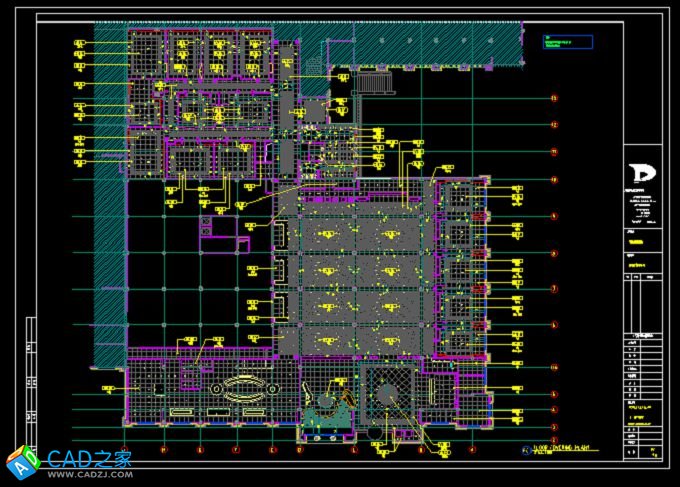Click the CAD之家 watermark text

[x=86, y=458]
